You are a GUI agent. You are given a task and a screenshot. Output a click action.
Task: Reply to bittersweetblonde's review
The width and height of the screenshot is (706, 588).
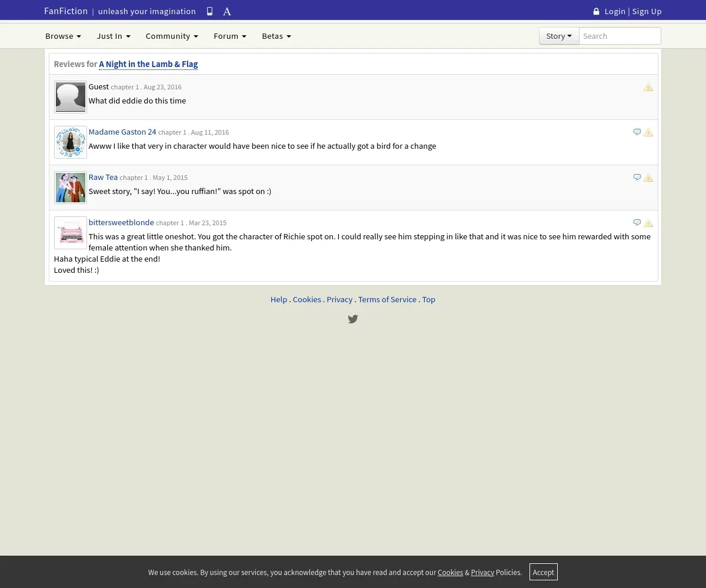[x=637, y=223]
